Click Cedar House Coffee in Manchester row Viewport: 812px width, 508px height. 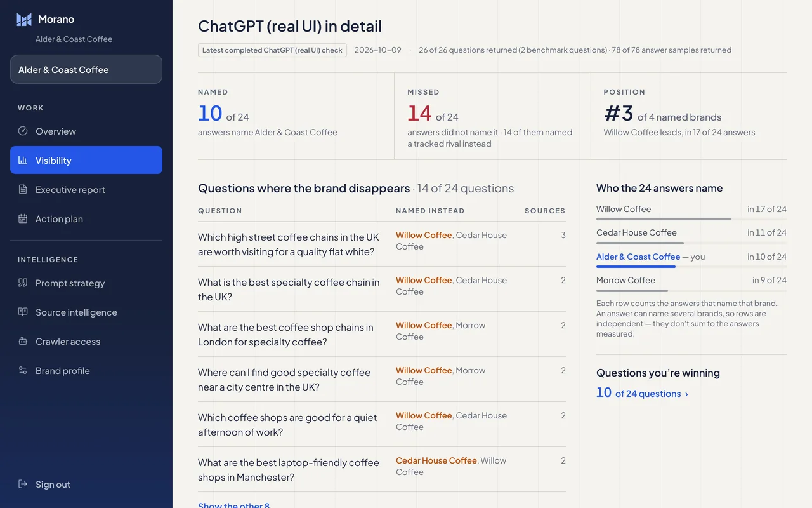pos(436,460)
